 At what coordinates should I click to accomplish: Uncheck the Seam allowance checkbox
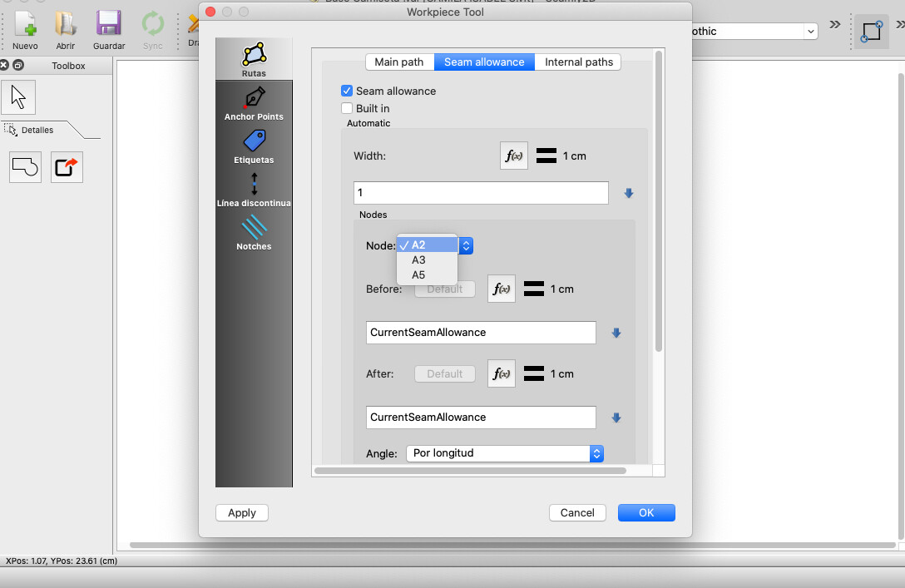348,91
